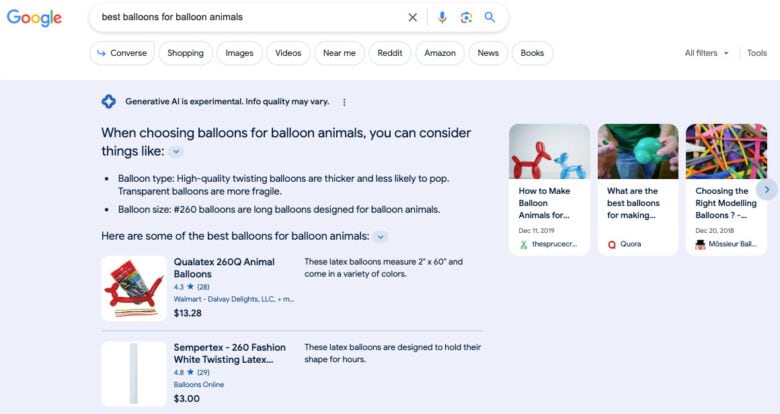Select the Near me filter
780x414 pixels.
coord(339,53)
